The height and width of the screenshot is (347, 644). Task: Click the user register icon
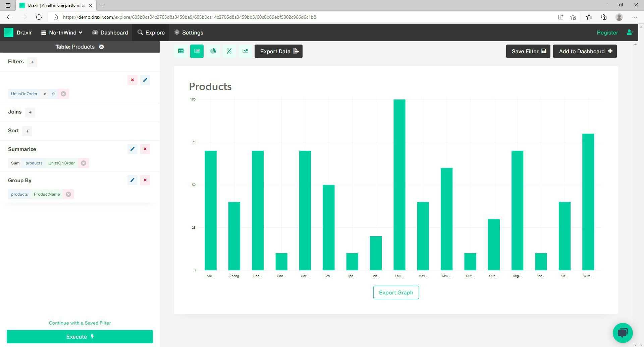pos(630,32)
